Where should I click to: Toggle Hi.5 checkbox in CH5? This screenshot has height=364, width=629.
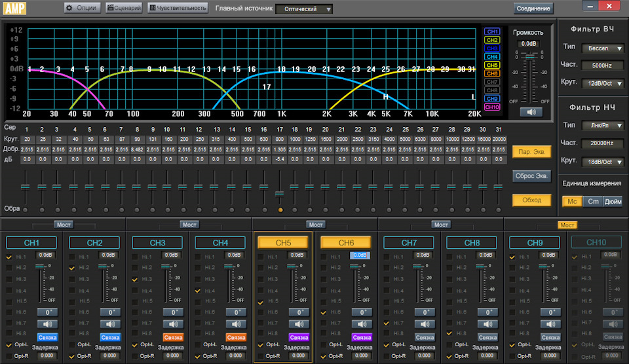261,302
